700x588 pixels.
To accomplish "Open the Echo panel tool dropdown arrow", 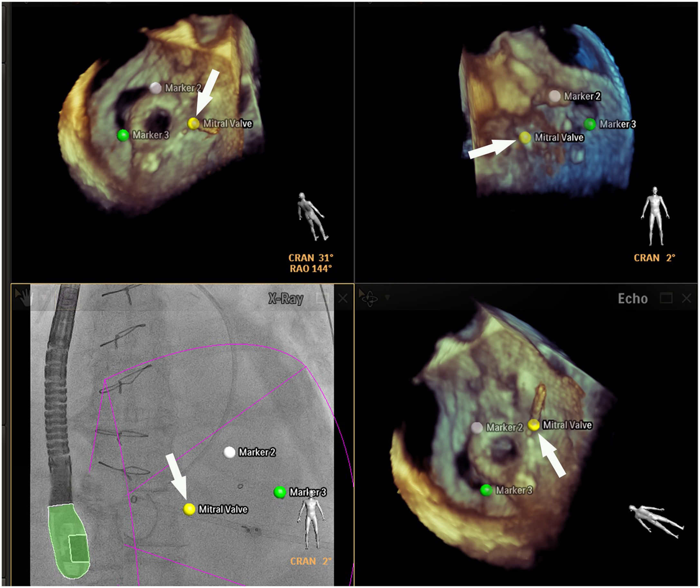I will [387, 297].
